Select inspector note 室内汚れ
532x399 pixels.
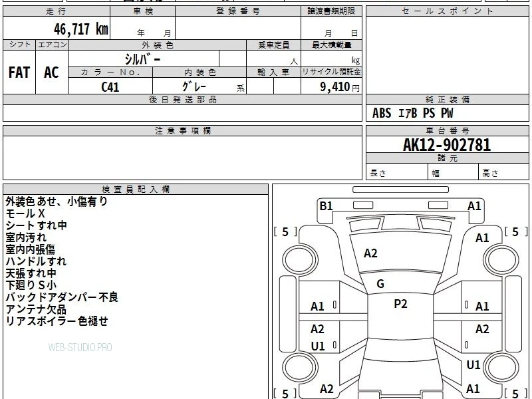(x=26, y=237)
